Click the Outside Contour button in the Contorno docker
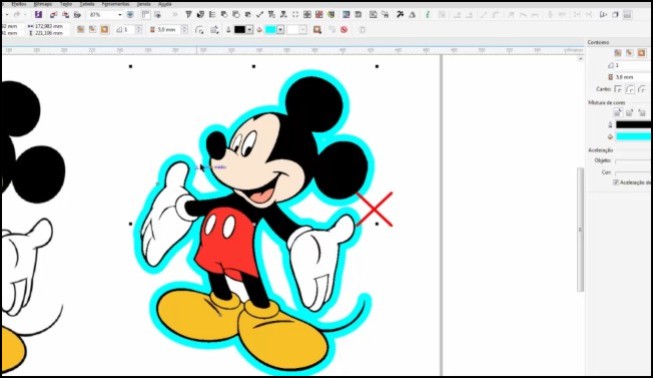Screen dimensions: 653x378 point(641,53)
